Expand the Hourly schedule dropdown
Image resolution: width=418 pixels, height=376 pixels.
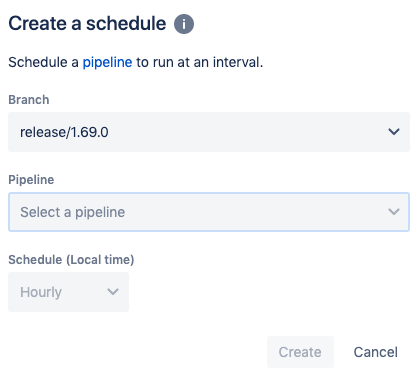click(x=69, y=292)
